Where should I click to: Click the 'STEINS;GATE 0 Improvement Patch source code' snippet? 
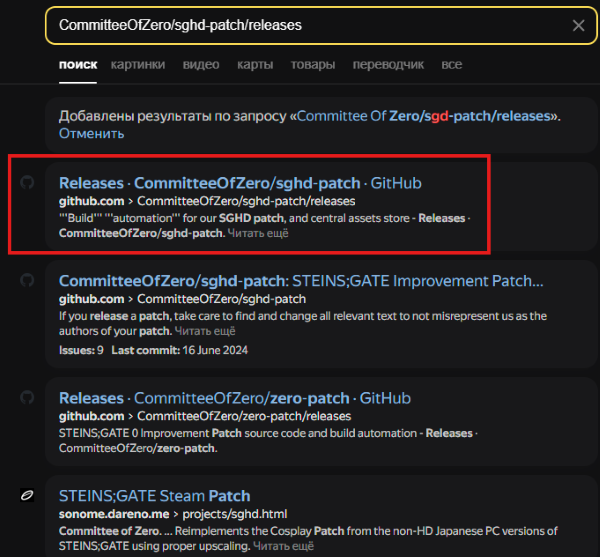click(268, 441)
